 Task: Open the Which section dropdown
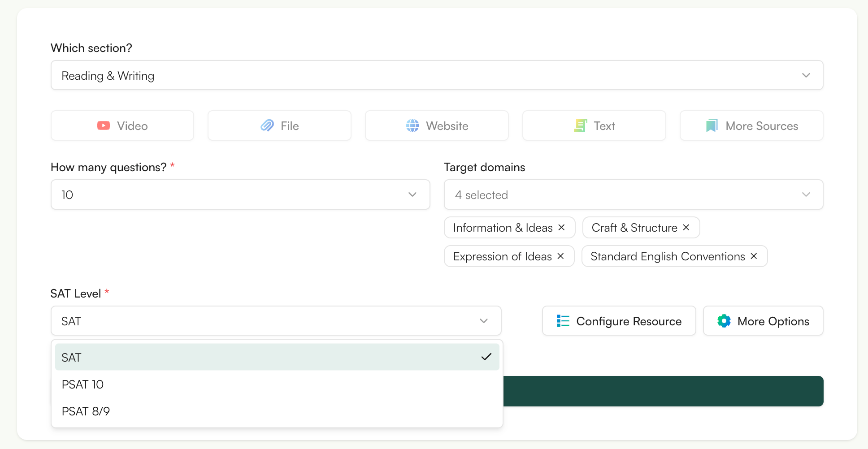[x=437, y=75]
